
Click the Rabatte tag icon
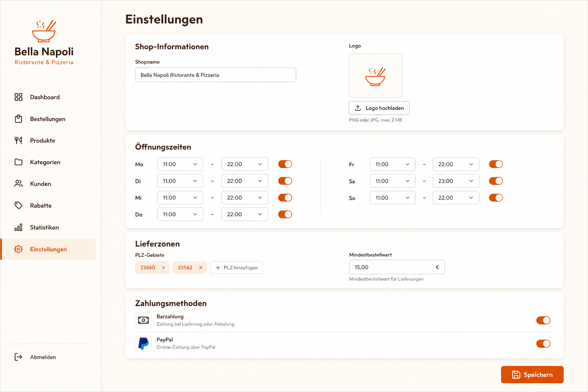pos(18,206)
